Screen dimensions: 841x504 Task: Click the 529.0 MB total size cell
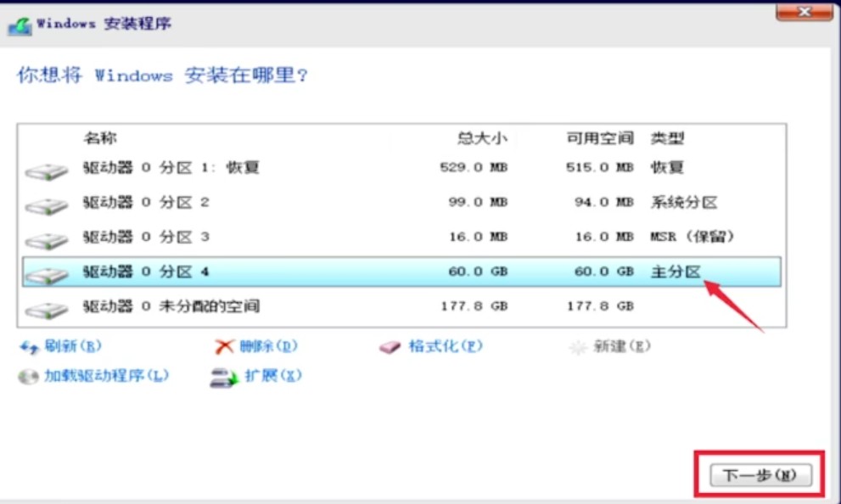474,168
